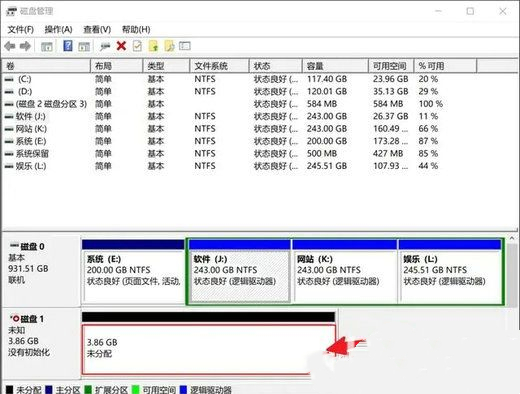Image resolution: width=520 pixels, height=394 pixels.
Task: Select the 系统 (E:) 200.00 GB partition block
Action: (133, 271)
